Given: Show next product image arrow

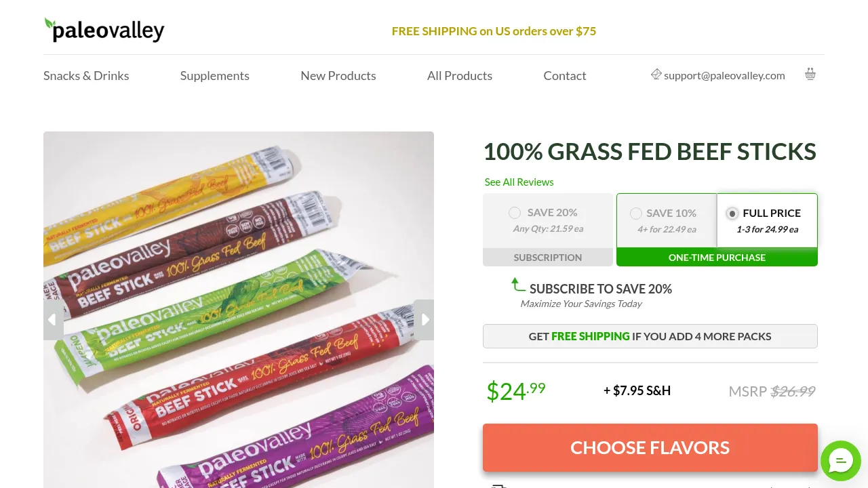Looking at the screenshot, I should tap(425, 319).
